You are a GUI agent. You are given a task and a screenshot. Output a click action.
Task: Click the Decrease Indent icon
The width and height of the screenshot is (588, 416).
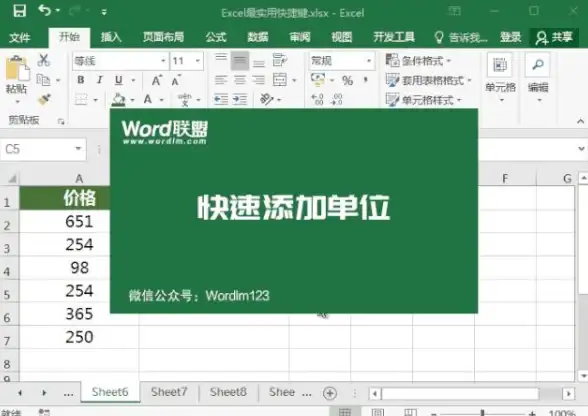click(x=221, y=99)
